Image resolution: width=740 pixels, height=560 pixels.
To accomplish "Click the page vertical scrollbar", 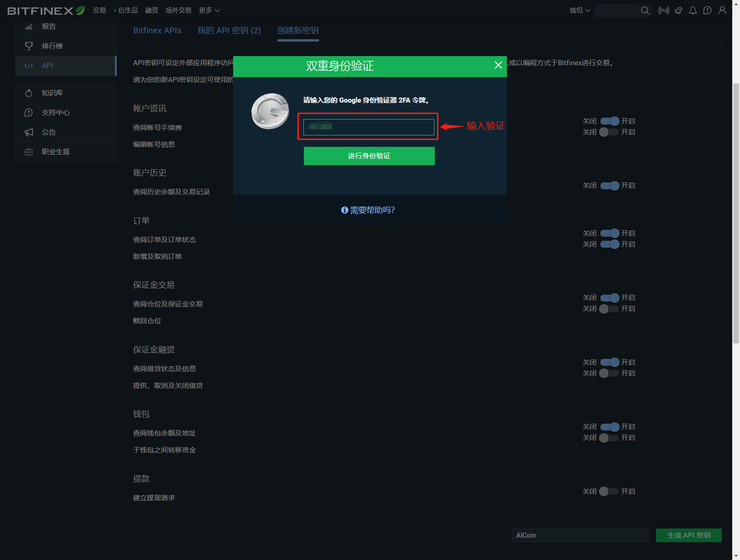I will click(736, 213).
